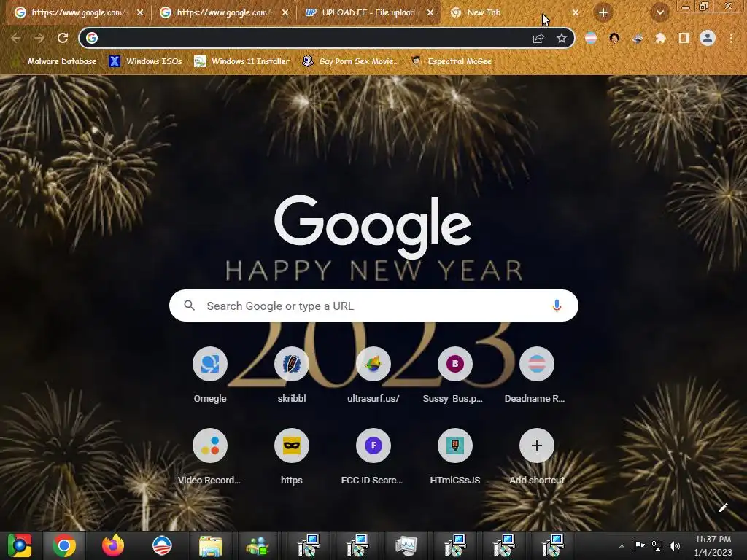Open the network tray icon

(657, 545)
